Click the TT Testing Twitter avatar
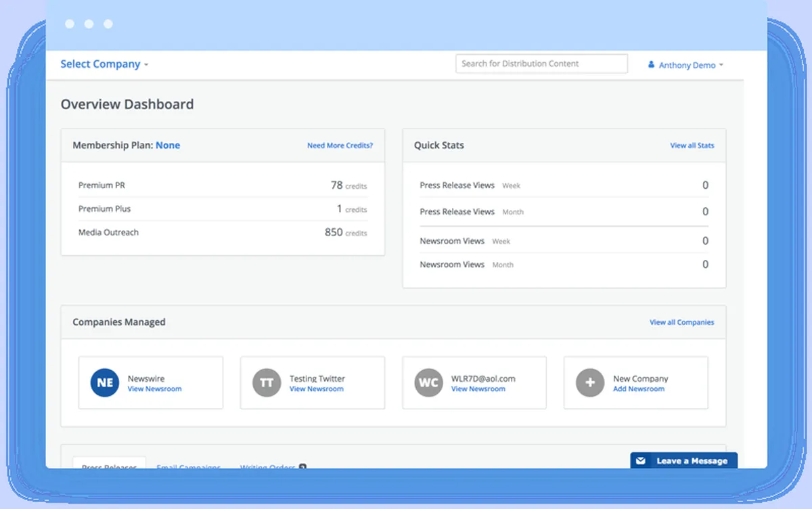Screen dimensions: 812x509 coord(267,383)
